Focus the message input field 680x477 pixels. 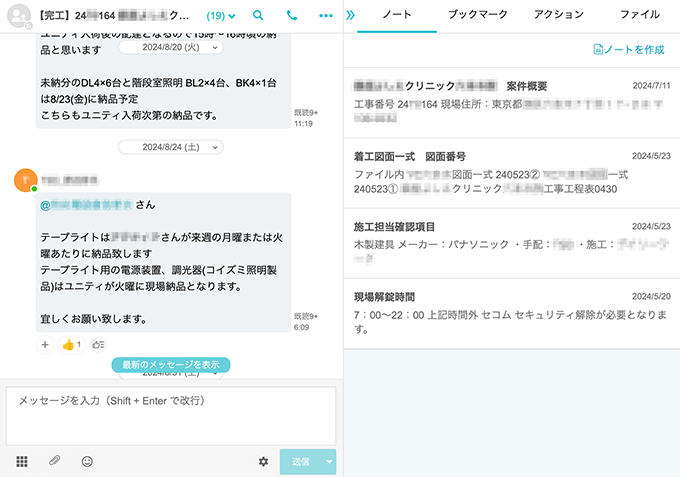tap(171, 416)
